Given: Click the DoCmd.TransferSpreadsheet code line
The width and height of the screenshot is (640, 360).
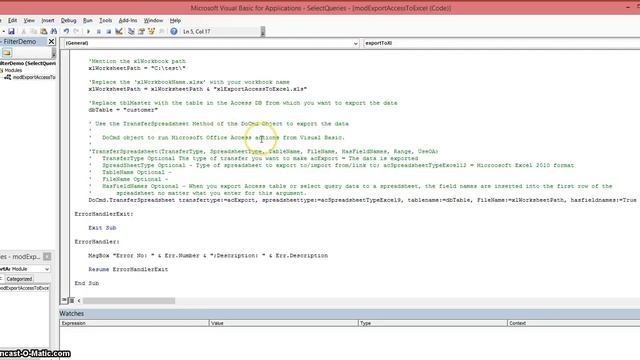Looking at the screenshot, I should (x=362, y=200).
